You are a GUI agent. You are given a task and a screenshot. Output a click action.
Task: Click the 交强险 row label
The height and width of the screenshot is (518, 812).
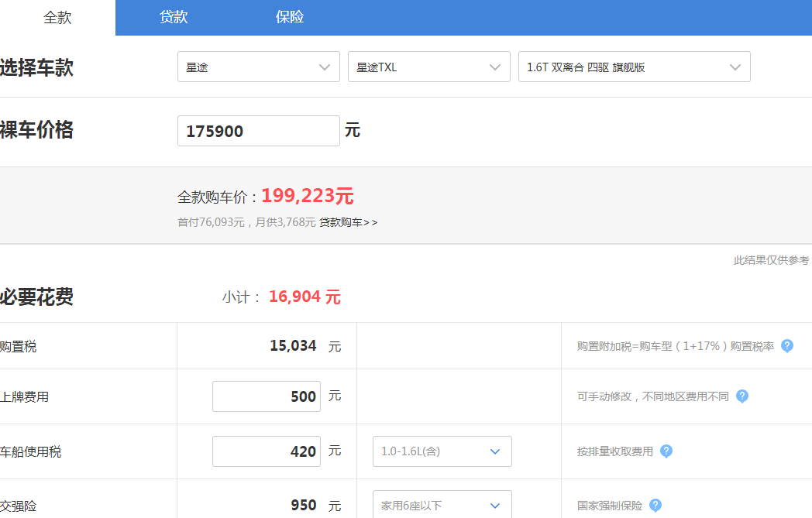[18, 506]
